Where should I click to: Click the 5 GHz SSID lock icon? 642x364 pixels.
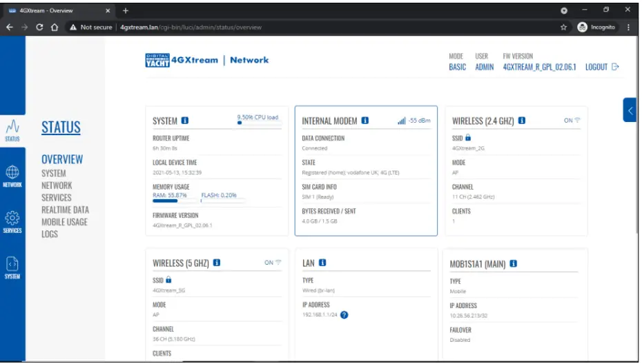pos(168,280)
